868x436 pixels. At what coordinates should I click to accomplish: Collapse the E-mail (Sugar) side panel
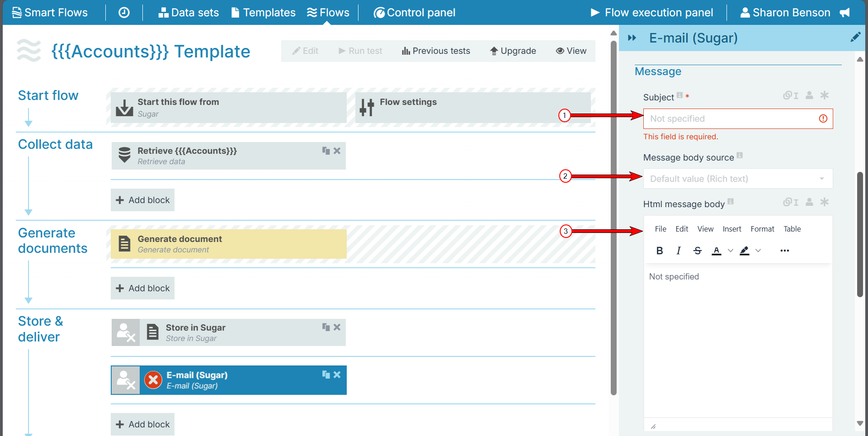point(632,38)
